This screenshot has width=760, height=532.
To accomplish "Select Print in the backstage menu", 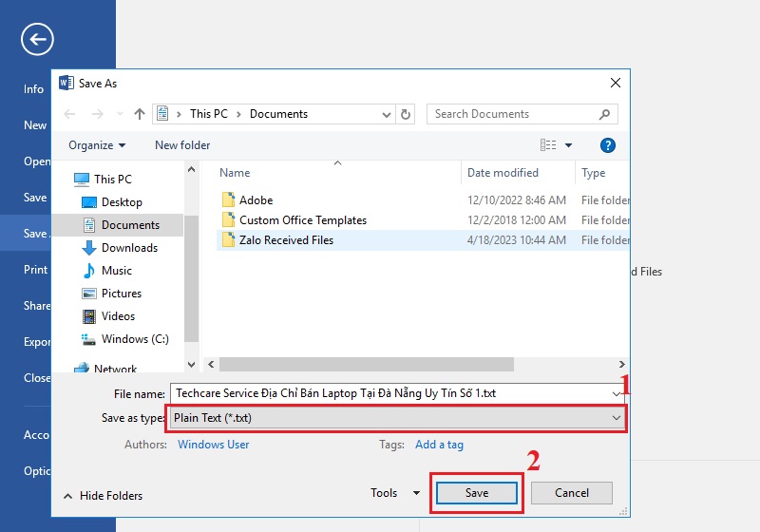I will [35, 270].
